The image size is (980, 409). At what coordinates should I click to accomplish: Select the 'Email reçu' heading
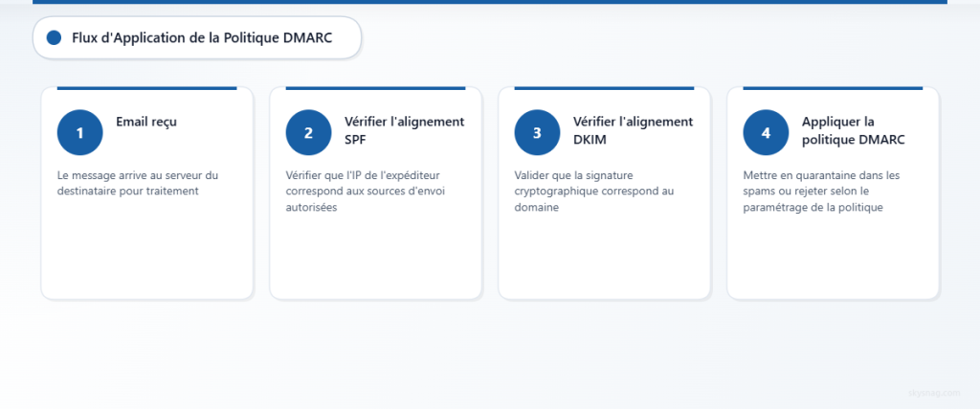pyautogui.click(x=146, y=122)
